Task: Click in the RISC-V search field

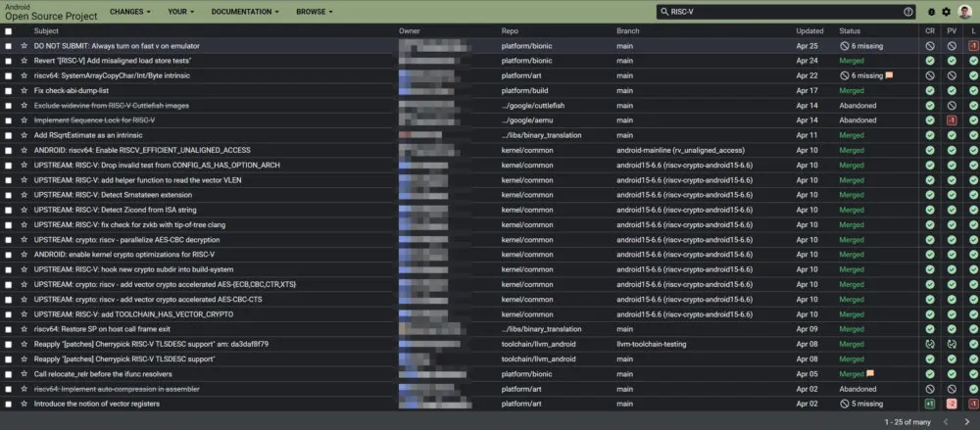Action: [x=784, y=12]
